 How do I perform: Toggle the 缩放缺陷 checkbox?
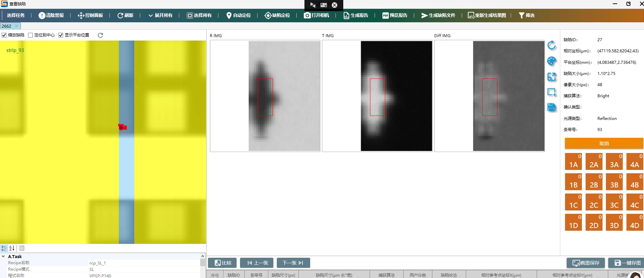4,35
